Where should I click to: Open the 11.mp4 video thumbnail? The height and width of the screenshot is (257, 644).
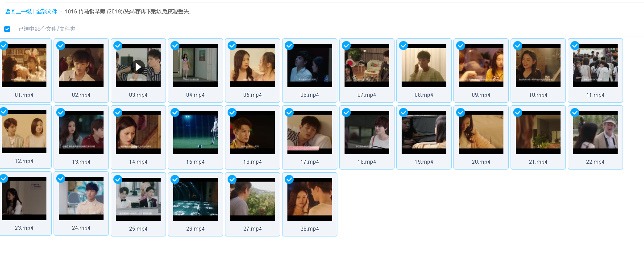pyautogui.click(x=595, y=66)
